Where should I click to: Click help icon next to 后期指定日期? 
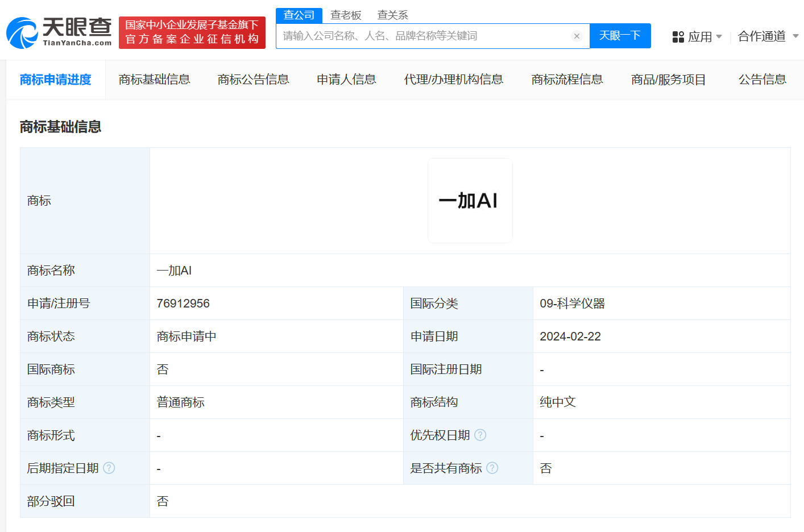pos(109,468)
